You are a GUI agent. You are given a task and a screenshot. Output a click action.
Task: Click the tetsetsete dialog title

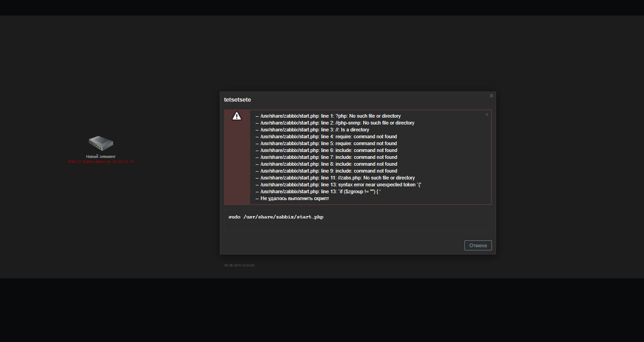point(237,99)
